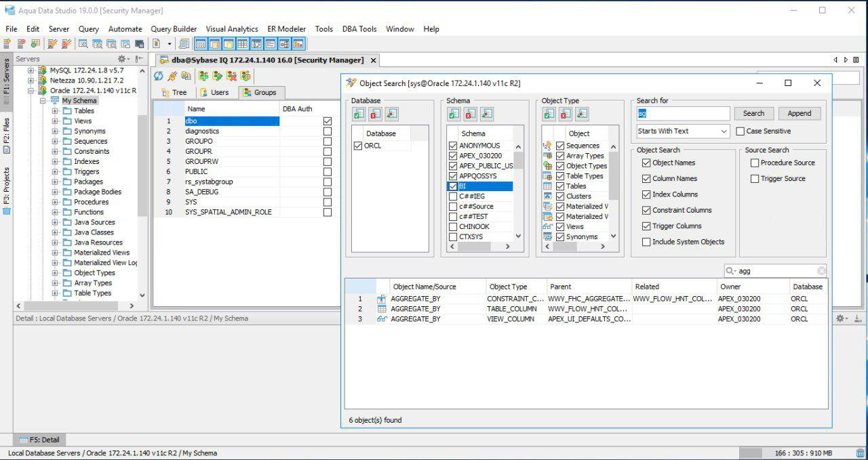
Task: Click uncheck-all icon in the Object Type panel
Action: 566,114
